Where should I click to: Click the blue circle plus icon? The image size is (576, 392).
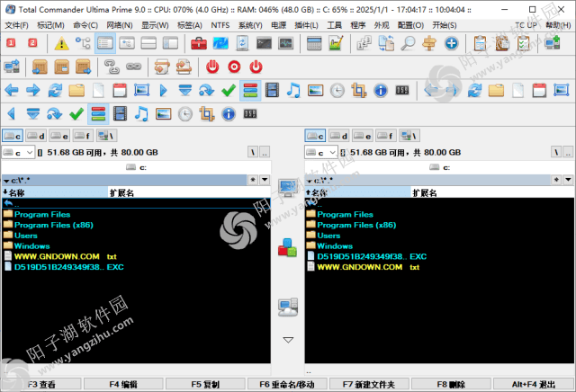[451, 43]
